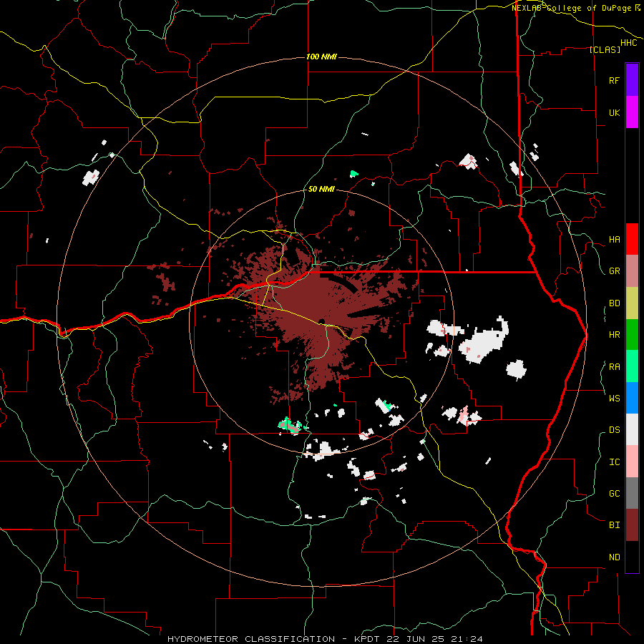Image resolution: width=644 pixels, height=644 pixels.
Task: Click the DS white legend swatch
Action: coord(632,429)
